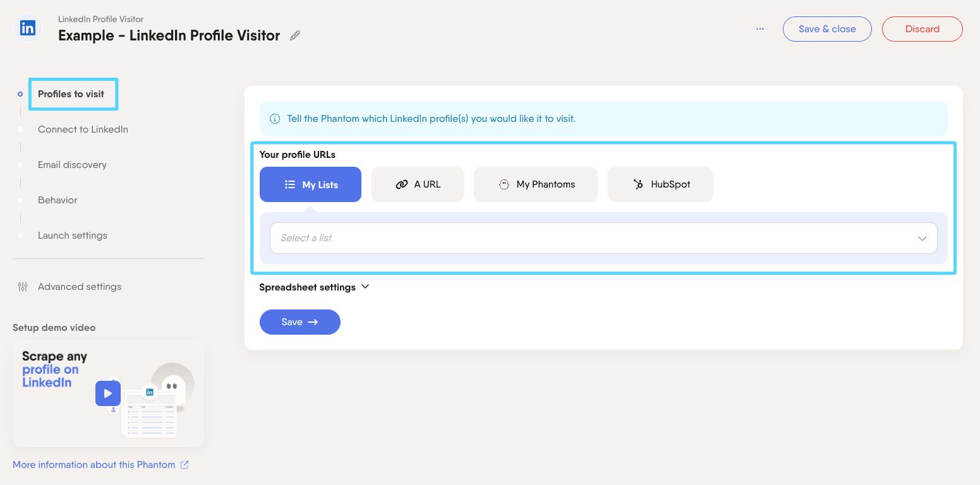The image size is (980, 485).
Task: Go to Email discovery step
Action: (x=72, y=165)
